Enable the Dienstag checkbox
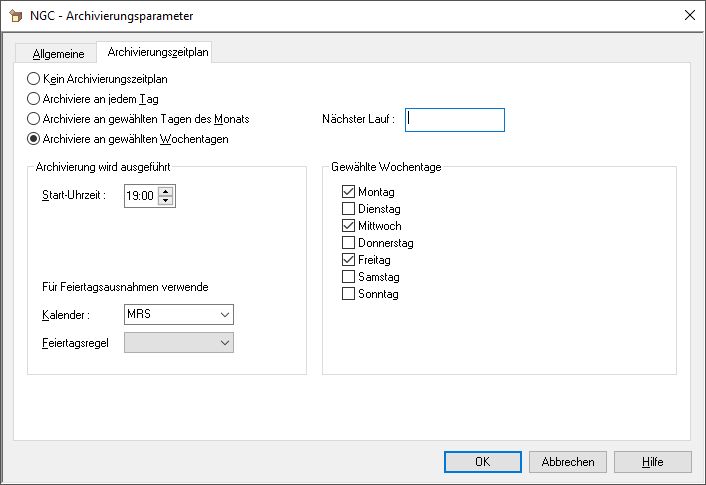 tap(349, 209)
